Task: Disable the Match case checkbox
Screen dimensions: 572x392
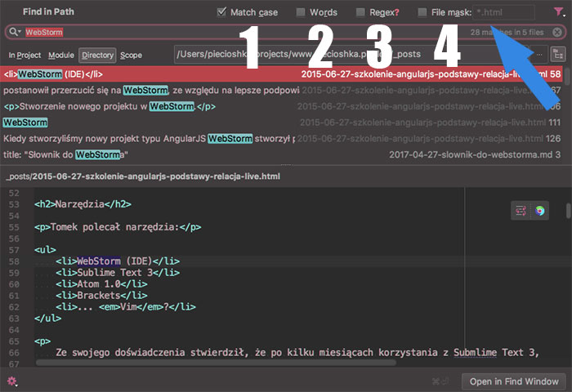Action: click(x=222, y=12)
